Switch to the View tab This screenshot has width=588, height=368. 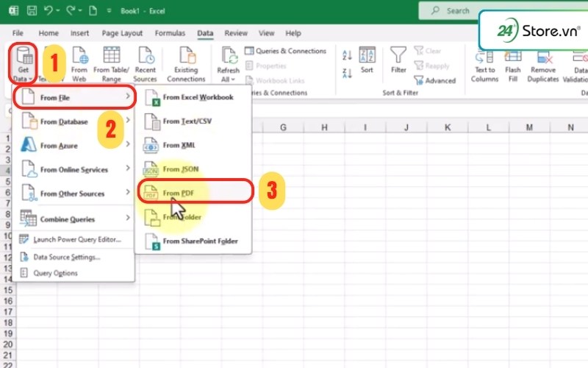(266, 33)
